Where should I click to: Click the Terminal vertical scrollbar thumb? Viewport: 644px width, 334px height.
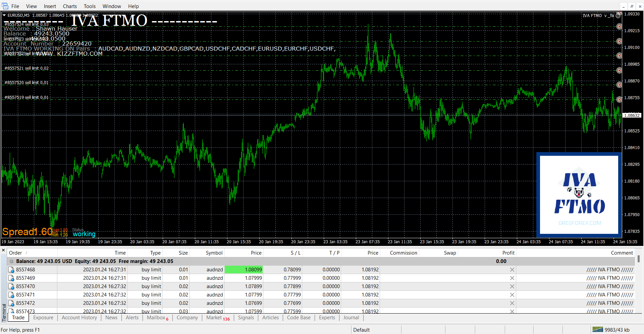click(639, 259)
